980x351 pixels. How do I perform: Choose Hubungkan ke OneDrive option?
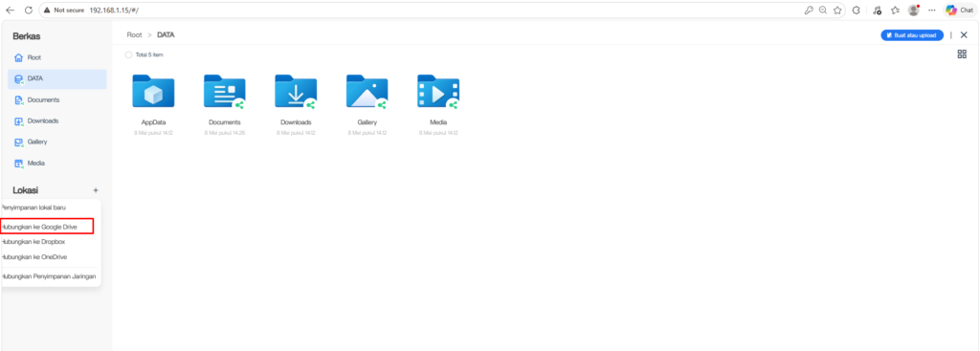(33, 256)
